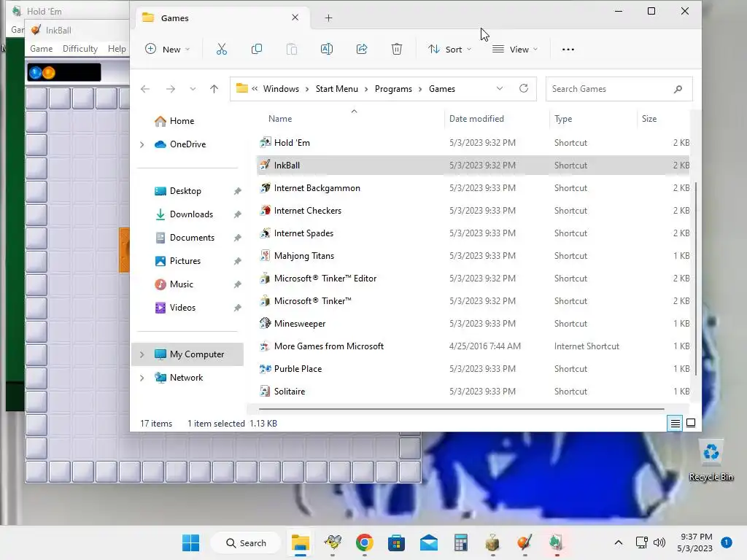Select the Hold 'Em shortcut icon
The image size is (747, 560).
265,142
